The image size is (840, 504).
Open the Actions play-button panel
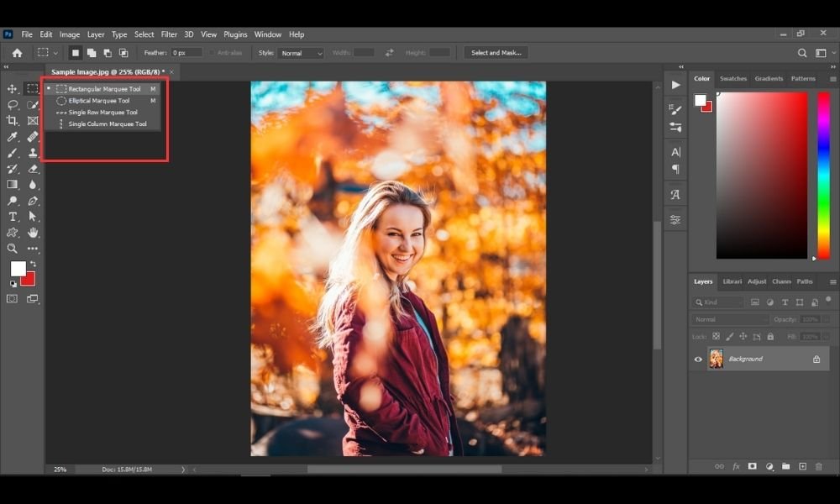(x=675, y=85)
